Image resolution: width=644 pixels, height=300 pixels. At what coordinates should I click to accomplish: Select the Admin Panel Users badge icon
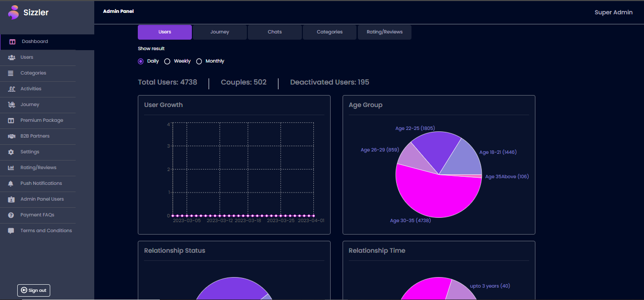[11, 199]
